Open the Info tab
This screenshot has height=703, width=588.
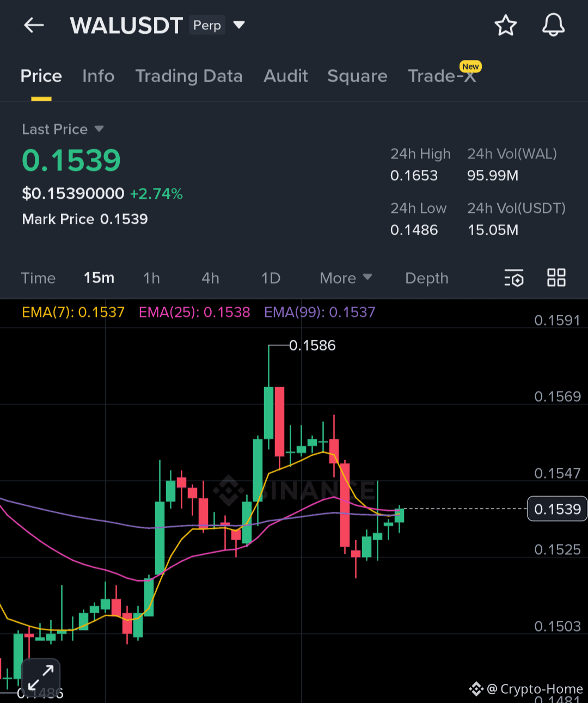(x=99, y=76)
